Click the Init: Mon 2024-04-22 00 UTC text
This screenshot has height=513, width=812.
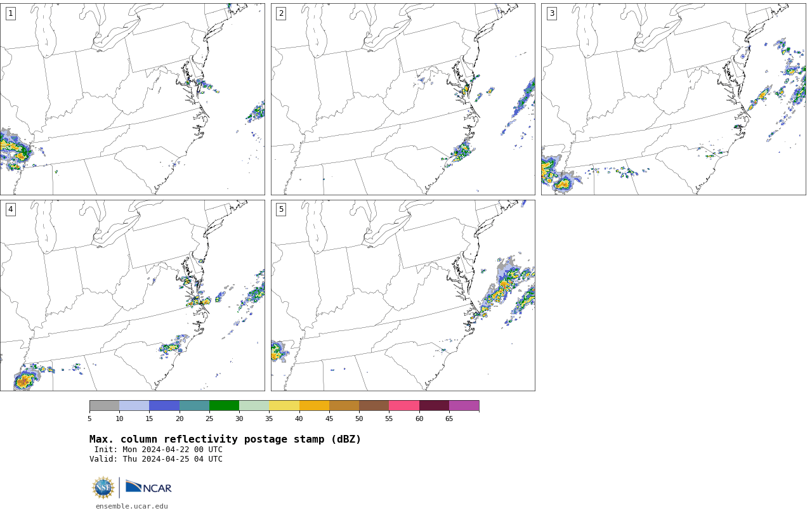(159, 450)
